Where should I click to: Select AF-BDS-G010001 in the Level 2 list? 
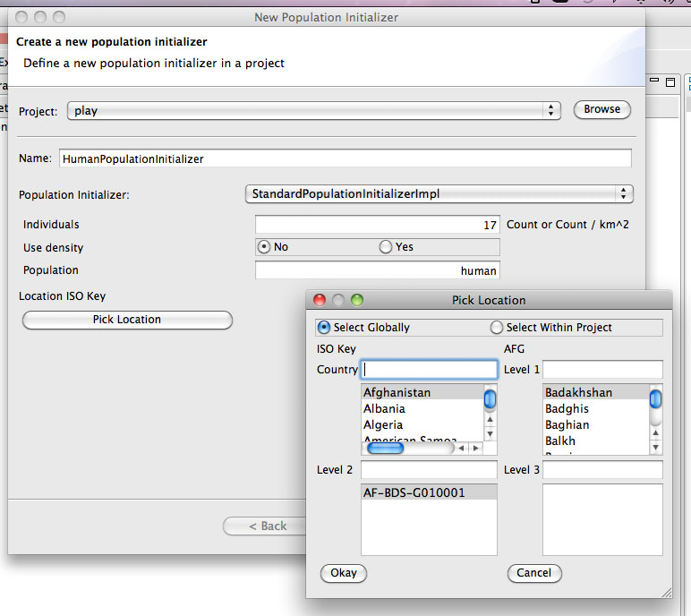429,492
